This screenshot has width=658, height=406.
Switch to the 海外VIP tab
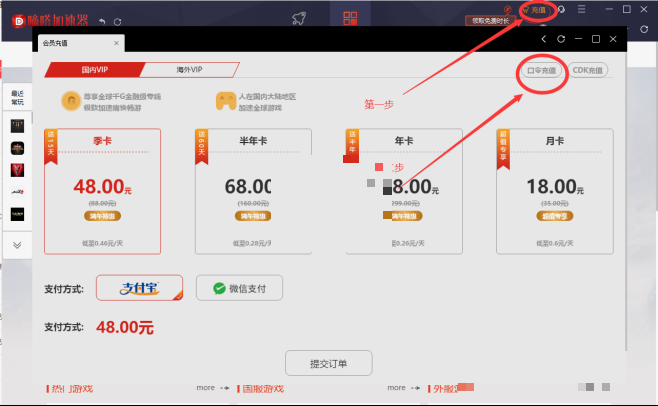click(x=189, y=70)
